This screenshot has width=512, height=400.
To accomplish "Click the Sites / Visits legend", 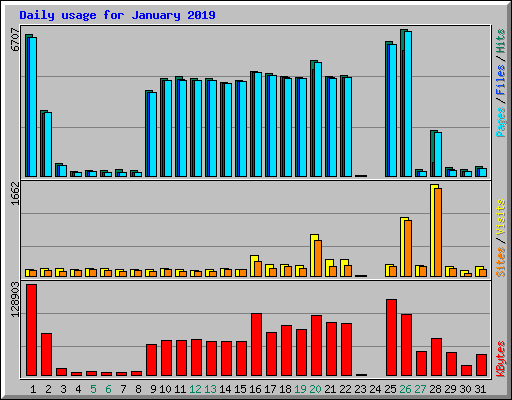I will click(501, 238).
